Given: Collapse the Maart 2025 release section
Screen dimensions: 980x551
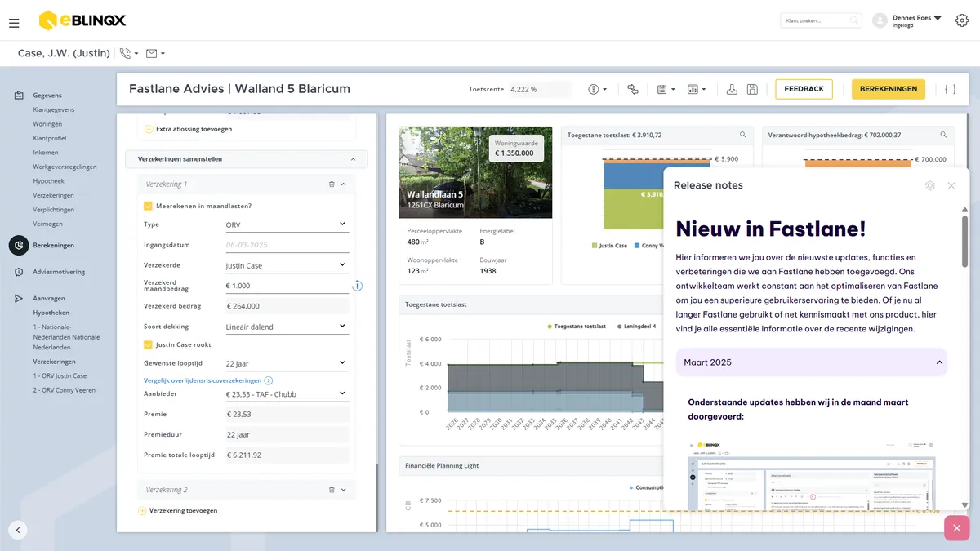Looking at the screenshot, I should (x=812, y=362).
